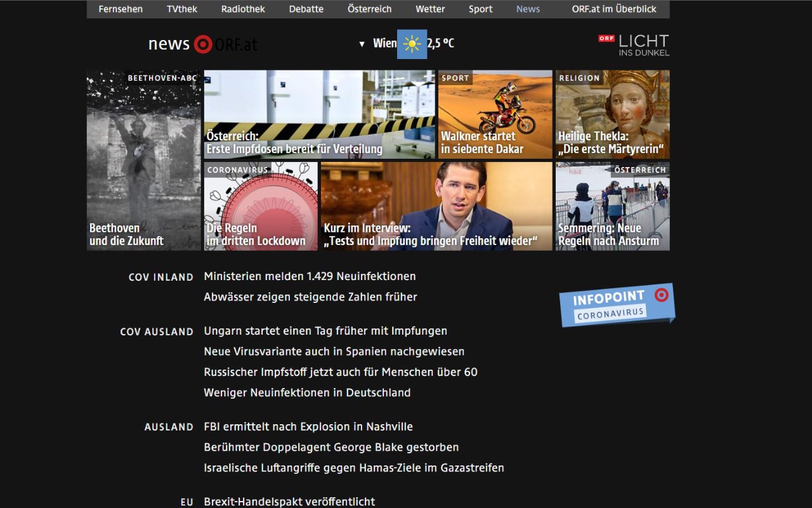The image size is (812, 508).
Task: Open the Kurz im Interview story tile
Action: tap(436, 206)
